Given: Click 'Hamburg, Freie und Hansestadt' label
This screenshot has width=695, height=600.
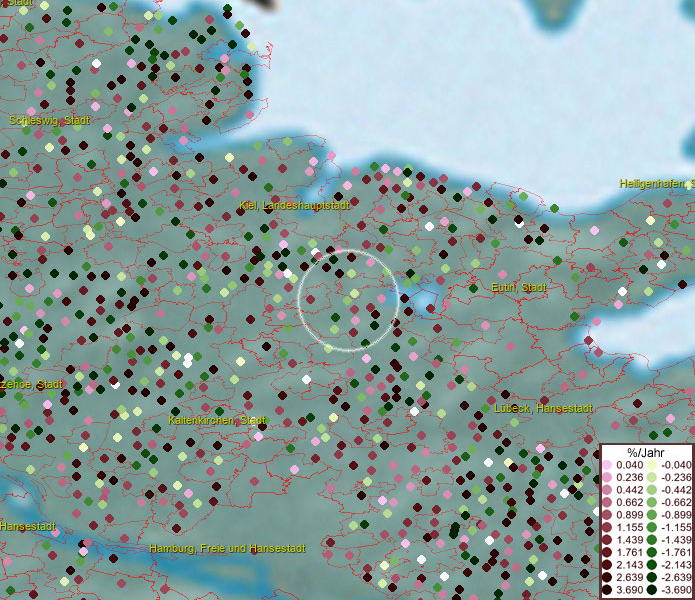Looking at the screenshot, I should [x=227, y=548].
